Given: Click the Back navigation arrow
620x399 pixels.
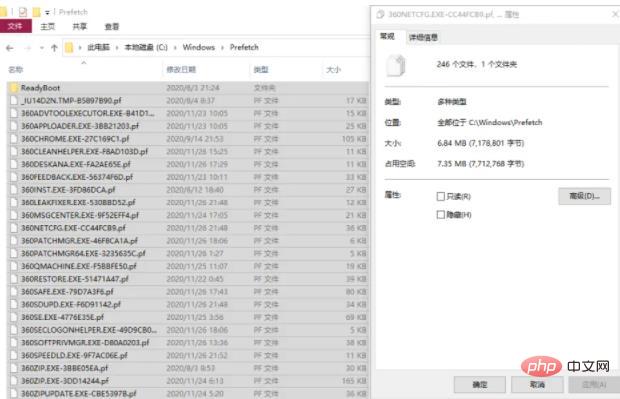Looking at the screenshot, I should tap(10, 48).
